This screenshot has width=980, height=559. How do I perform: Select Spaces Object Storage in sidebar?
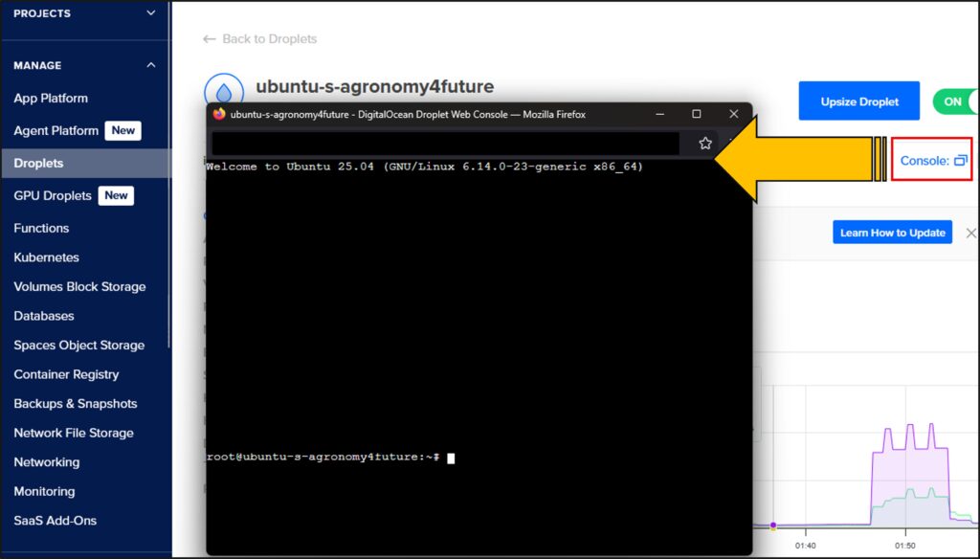point(78,346)
